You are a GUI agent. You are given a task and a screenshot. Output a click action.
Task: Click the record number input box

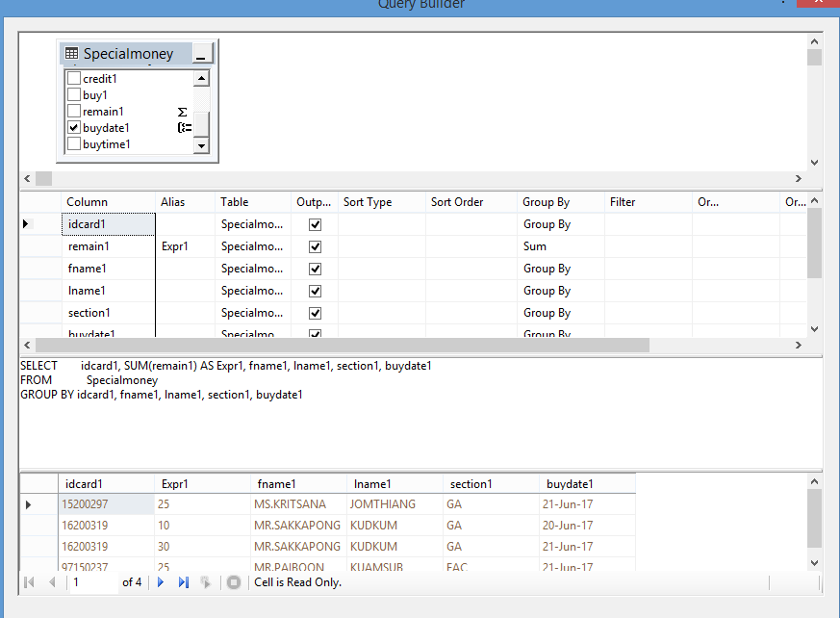pos(93,582)
